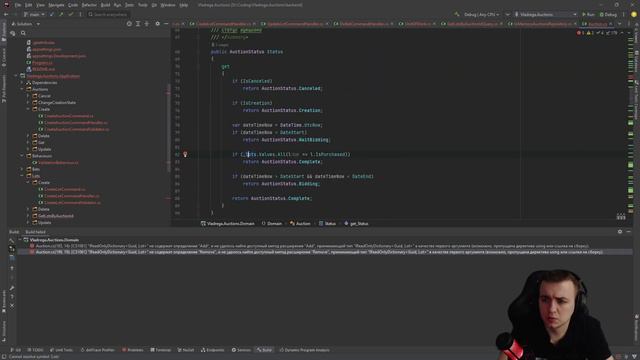
Task: Open the Unit Tests tool window
Action: pos(61,350)
